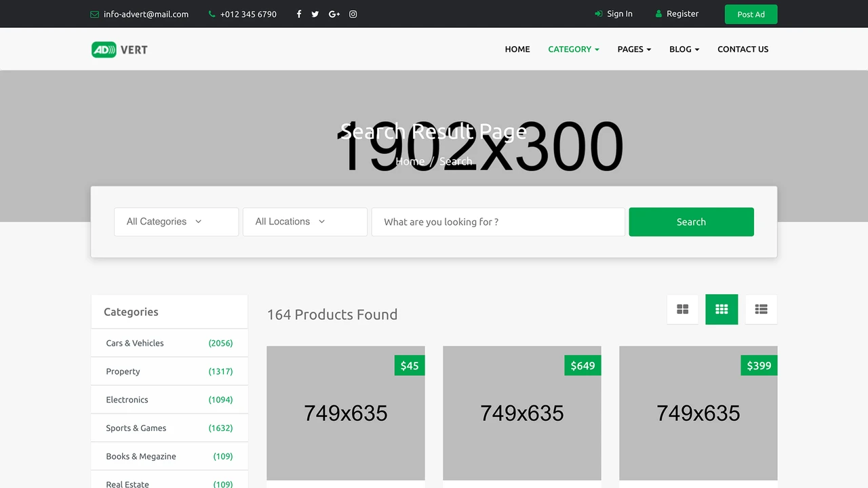Focus the 'What are you looking for ?' field
The width and height of the screenshot is (868, 488).
click(498, 222)
